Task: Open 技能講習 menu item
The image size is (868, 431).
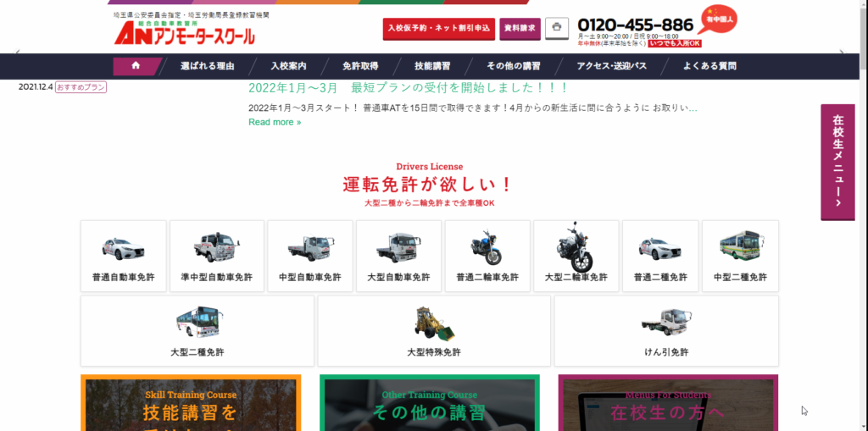Action: [x=432, y=66]
